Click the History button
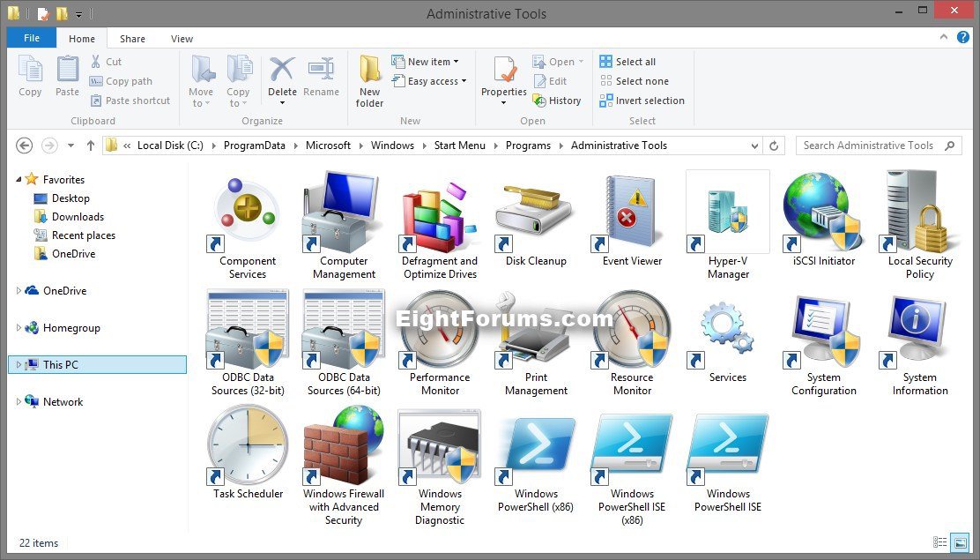Screen dimensions: 980x560 557,101
